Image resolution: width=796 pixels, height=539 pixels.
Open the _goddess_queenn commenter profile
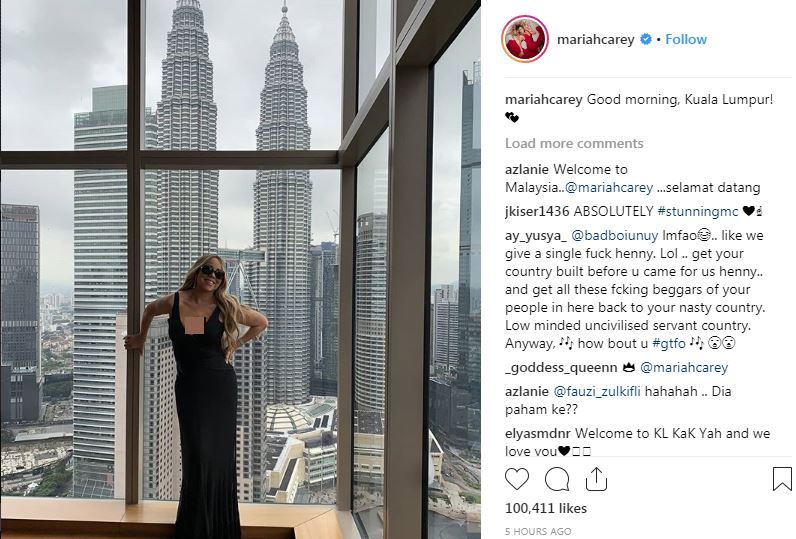tap(561, 367)
